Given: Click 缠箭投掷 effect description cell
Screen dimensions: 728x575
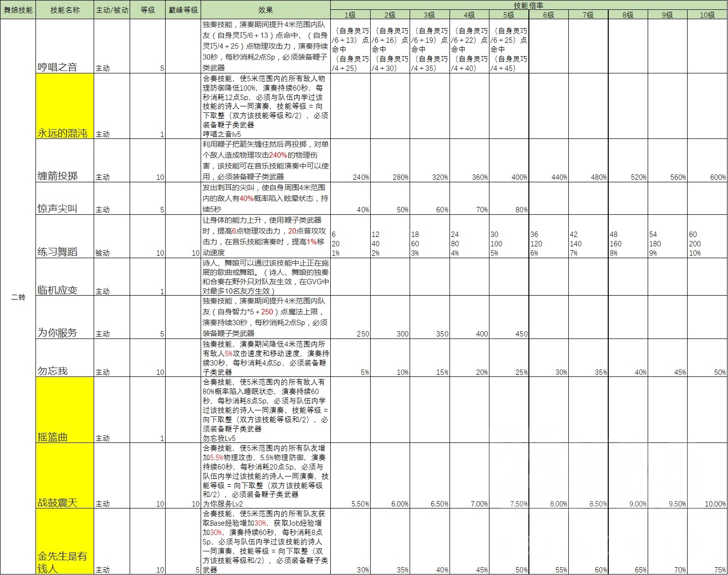Looking at the screenshot, I should [266, 161].
